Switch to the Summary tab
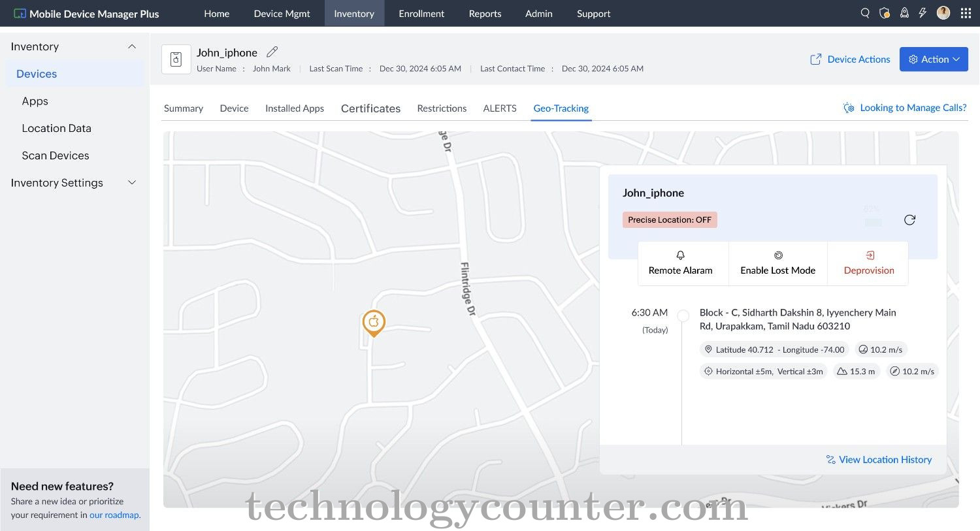Viewport: 980px width, 531px height. coord(184,108)
